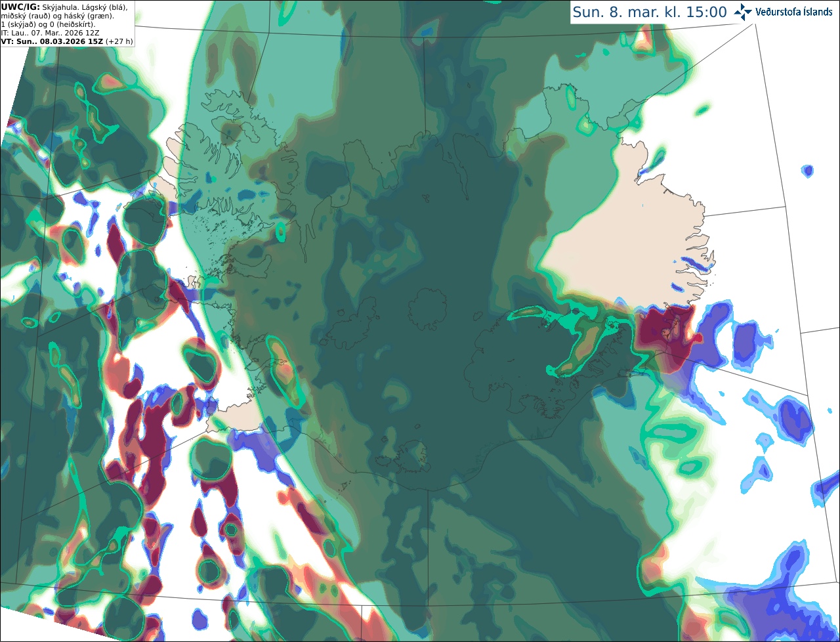Screen dimensions: 840x642
Task: Click the '1 (skýjað) og 0 (heiðskírt).' line
Action: (x=48, y=24)
